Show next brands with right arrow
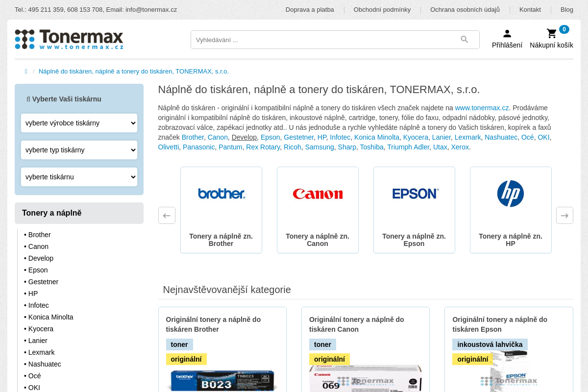 [564, 216]
